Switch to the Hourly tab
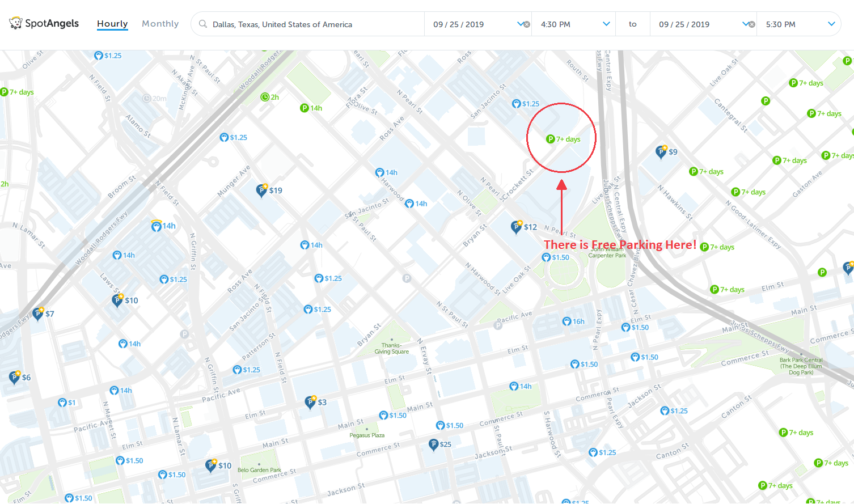Viewport: 854px width, 504px height. [x=112, y=24]
